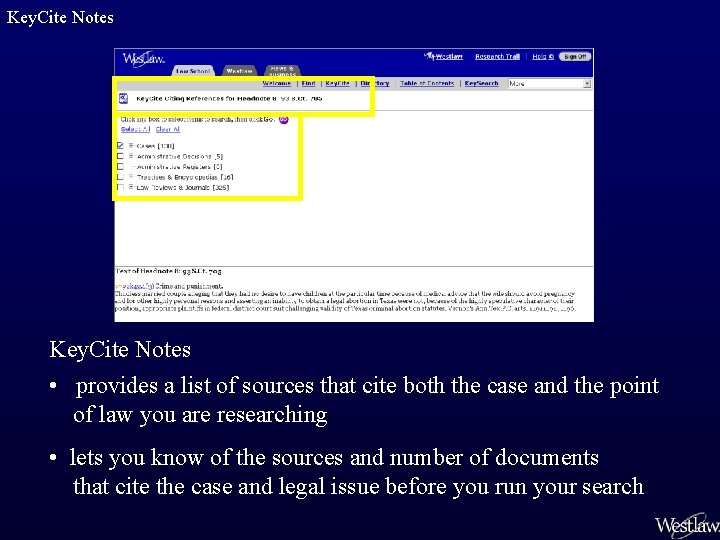Open the More dropdown list
This screenshot has width=720, height=540.
point(549,84)
